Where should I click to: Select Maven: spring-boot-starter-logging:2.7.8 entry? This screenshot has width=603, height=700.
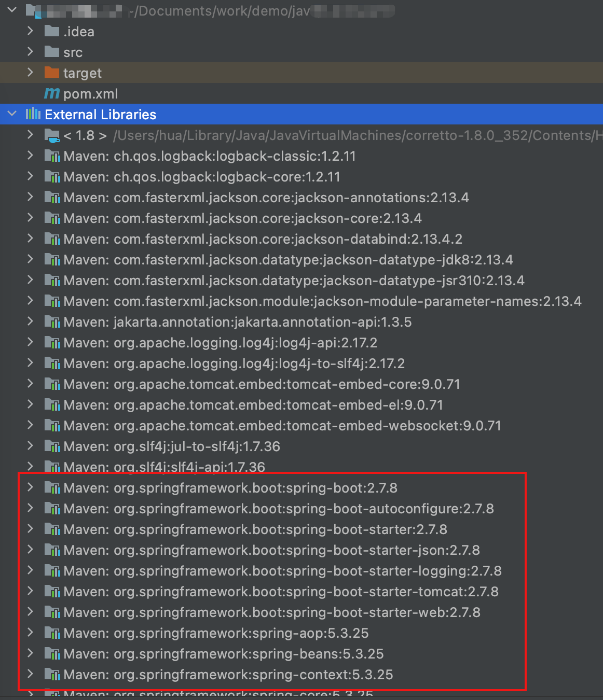coord(283,571)
